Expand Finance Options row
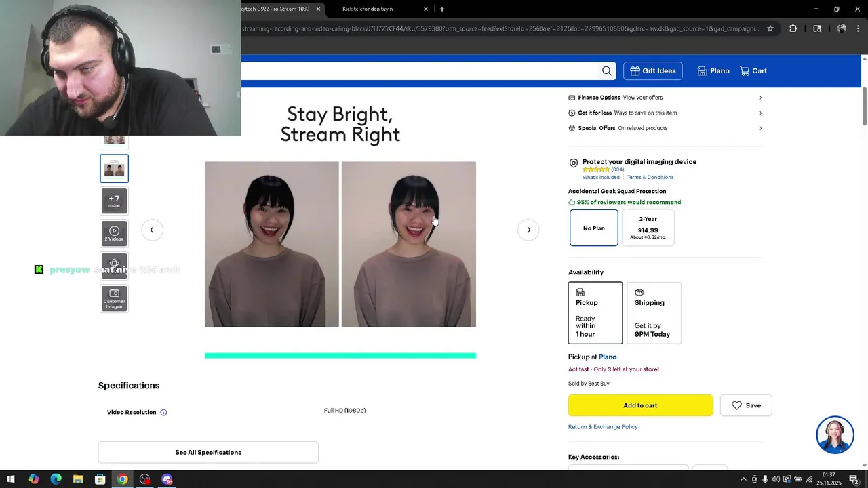The image size is (868, 488). pyautogui.click(x=665, y=98)
